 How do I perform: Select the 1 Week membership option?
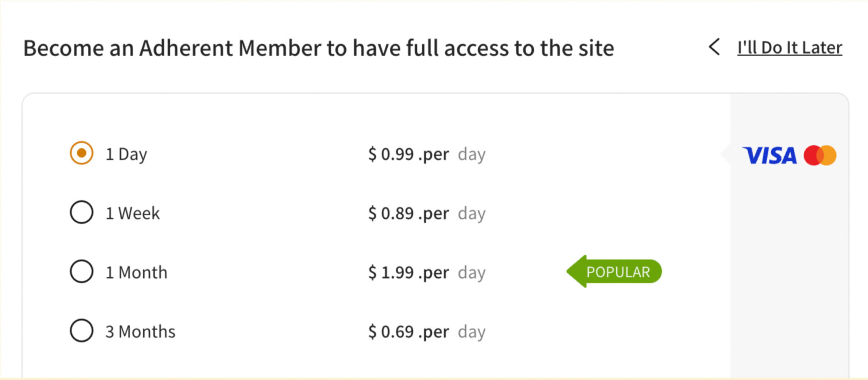(81, 212)
